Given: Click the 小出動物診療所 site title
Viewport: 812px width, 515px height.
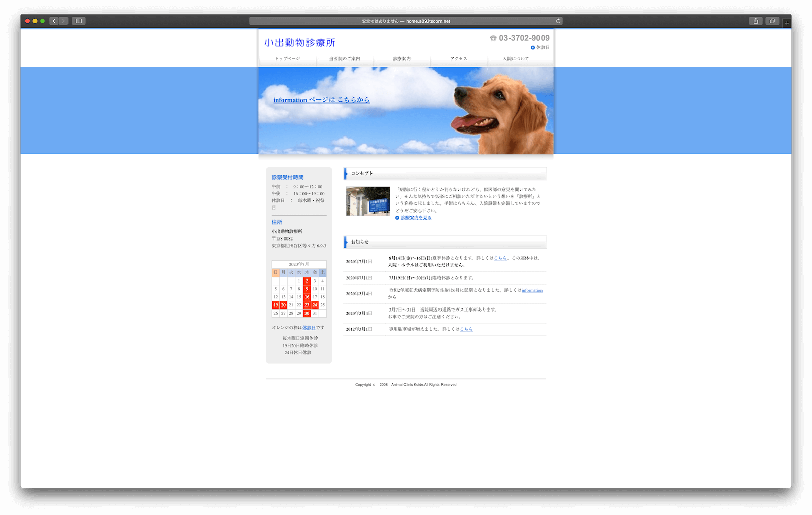Looking at the screenshot, I should [300, 43].
